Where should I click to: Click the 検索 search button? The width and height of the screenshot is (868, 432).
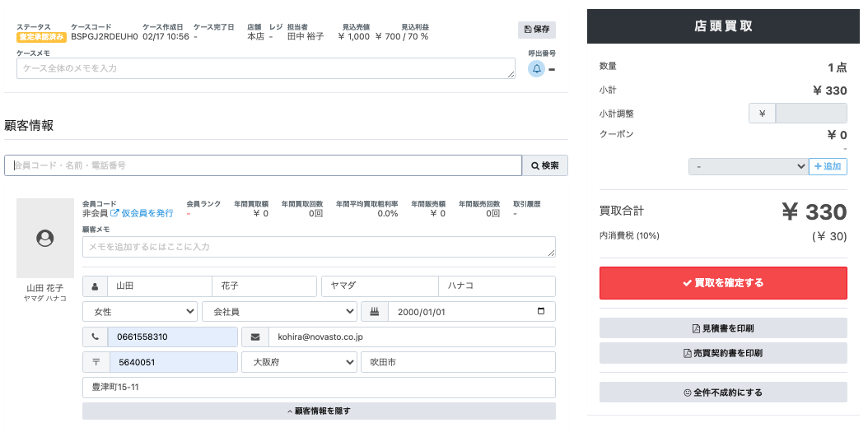coord(544,165)
